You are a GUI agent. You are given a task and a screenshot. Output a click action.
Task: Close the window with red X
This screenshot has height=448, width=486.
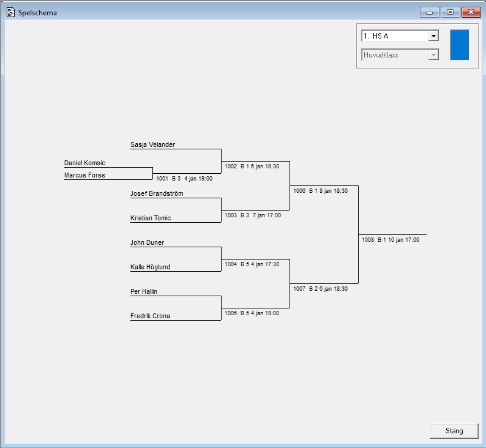click(x=470, y=12)
